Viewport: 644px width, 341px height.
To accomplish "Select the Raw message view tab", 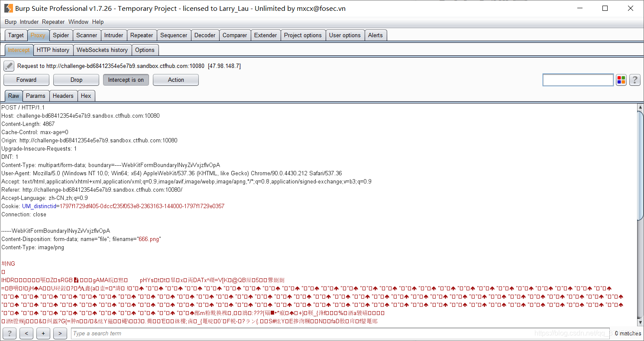I will click(x=14, y=96).
